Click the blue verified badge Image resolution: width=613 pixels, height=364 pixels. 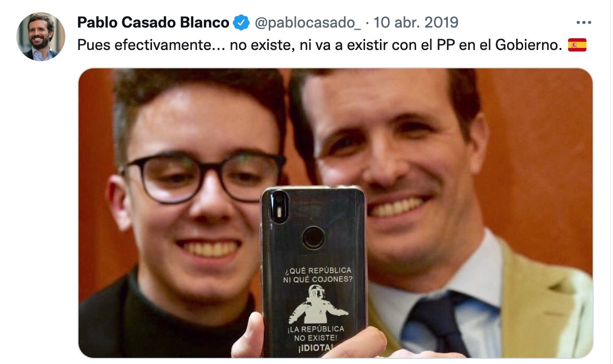coord(241,23)
